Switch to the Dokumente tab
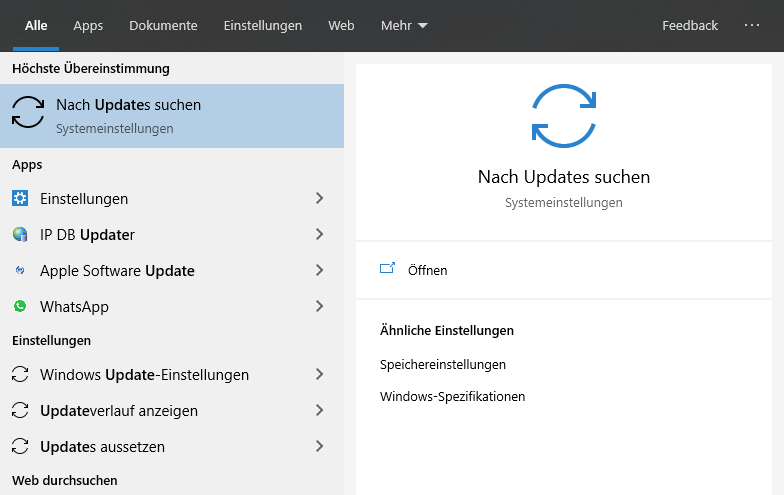784x495 pixels. 163,26
